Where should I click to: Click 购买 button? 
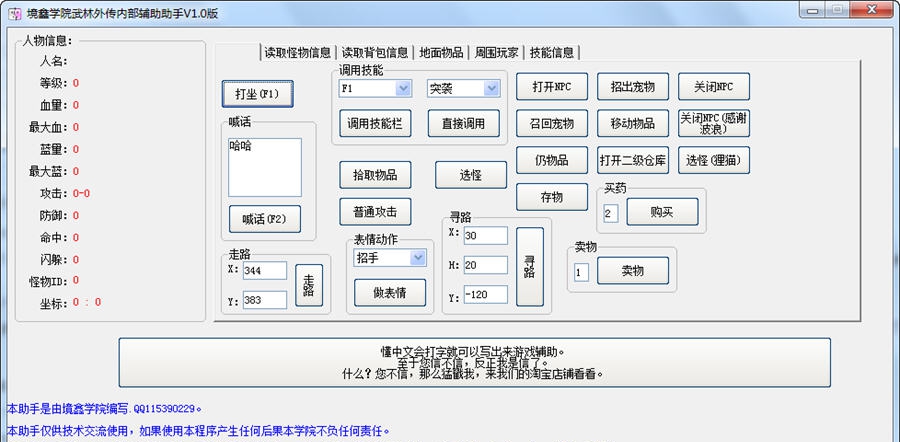[x=662, y=212]
